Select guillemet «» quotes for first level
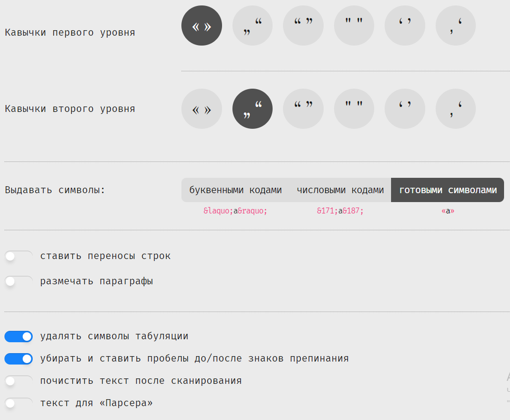Viewport: 510px width, 420px height. [x=202, y=26]
